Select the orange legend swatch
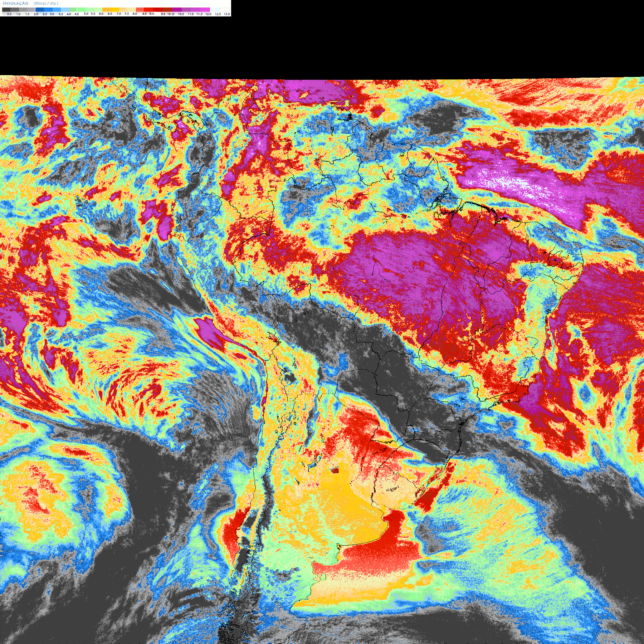644x644 pixels. pos(106,10)
